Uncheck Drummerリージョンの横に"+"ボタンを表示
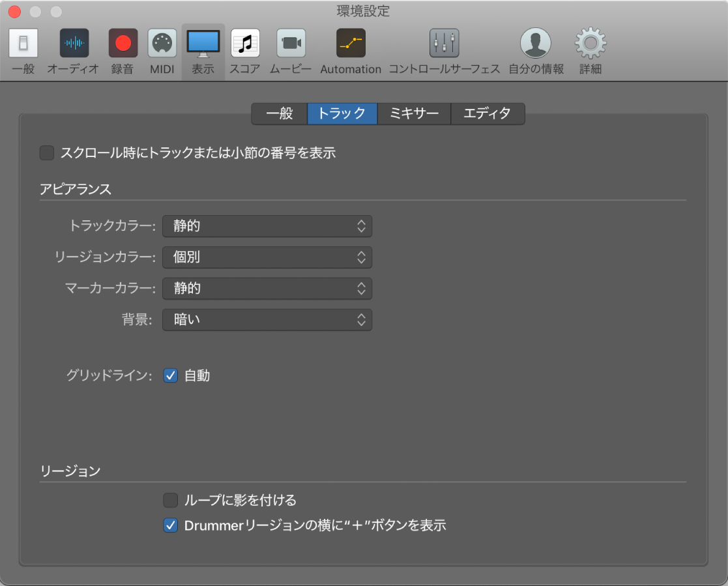This screenshot has height=586, width=728. (x=171, y=525)
